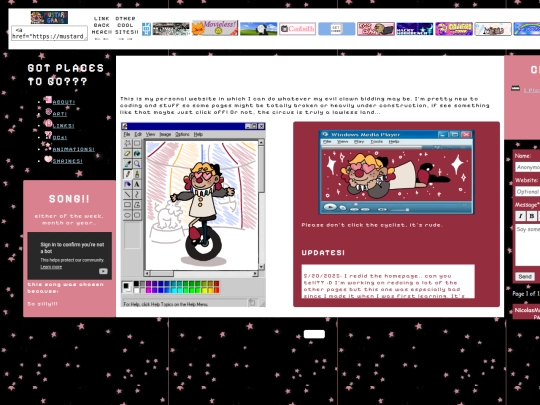Click the Send button in chat

pos(525,276)
